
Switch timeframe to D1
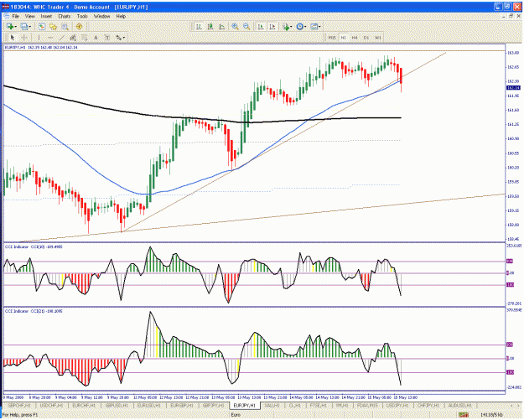point(366,38)
